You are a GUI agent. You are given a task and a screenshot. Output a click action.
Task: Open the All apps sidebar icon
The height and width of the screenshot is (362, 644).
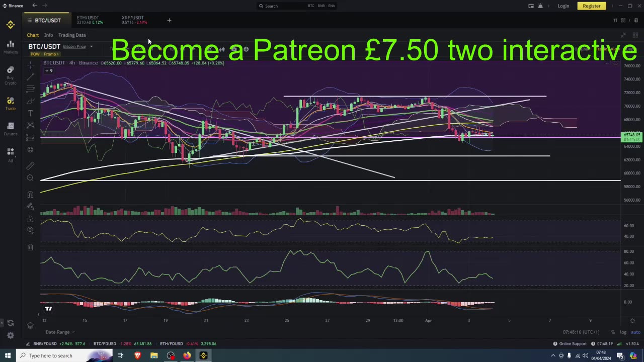11,154
